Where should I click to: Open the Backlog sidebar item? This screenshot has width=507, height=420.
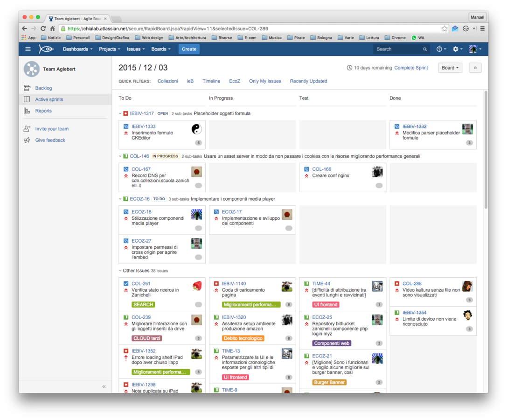(43, 88)
